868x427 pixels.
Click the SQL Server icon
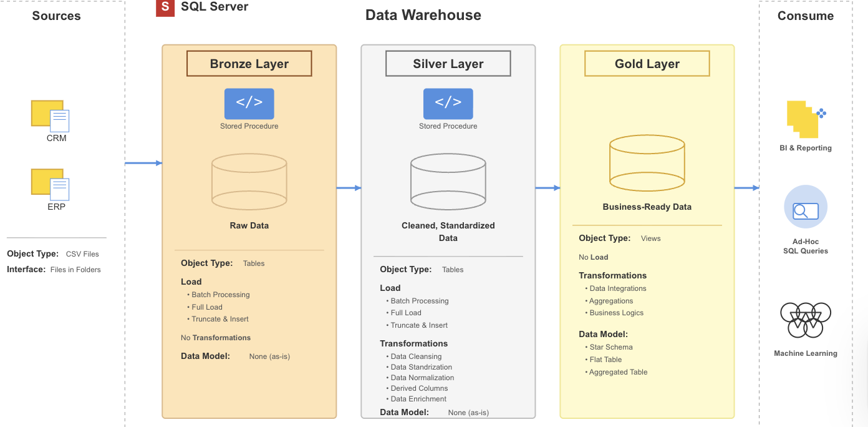tap(164, 8)
